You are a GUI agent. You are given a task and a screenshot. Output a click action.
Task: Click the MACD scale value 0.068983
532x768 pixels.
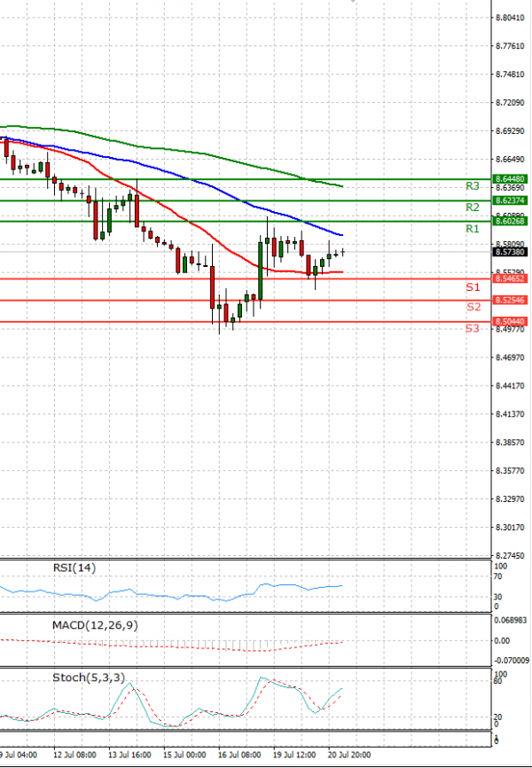(512, 620)
